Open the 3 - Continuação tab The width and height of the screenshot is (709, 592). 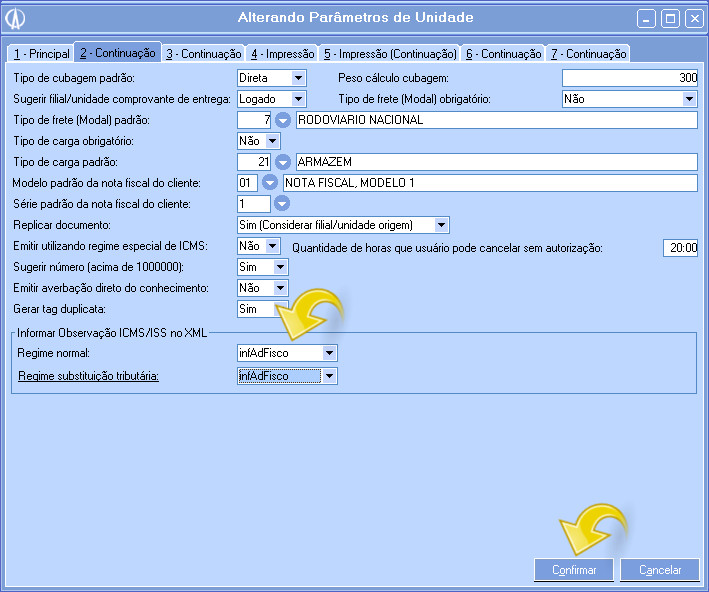(x=203, y=54)
